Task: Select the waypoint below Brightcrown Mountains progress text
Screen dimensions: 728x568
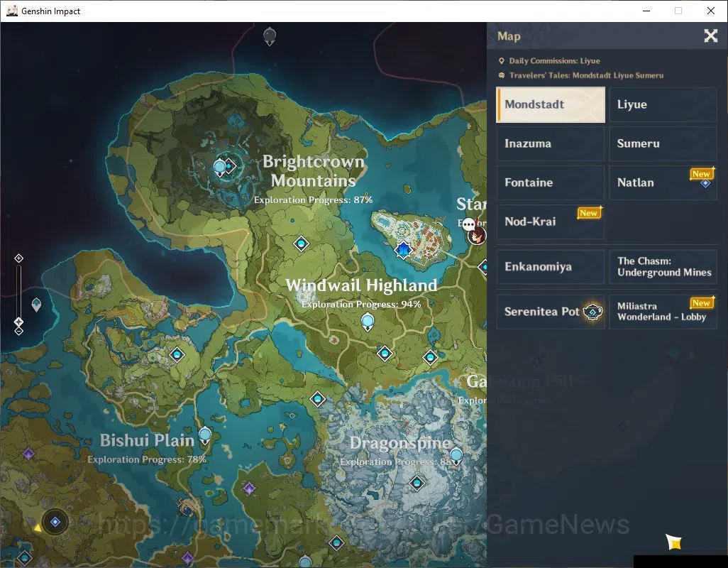Action: click(x=301, y=244)
